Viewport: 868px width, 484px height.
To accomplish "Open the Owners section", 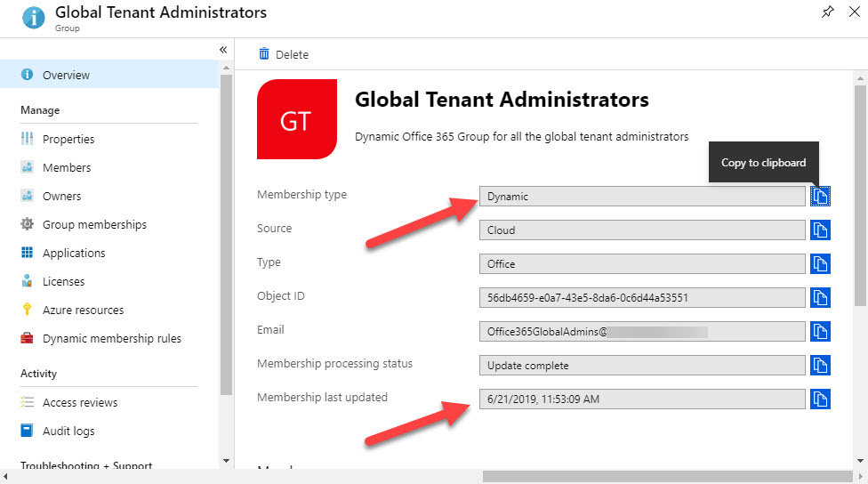I will click(x=61, y=197).
